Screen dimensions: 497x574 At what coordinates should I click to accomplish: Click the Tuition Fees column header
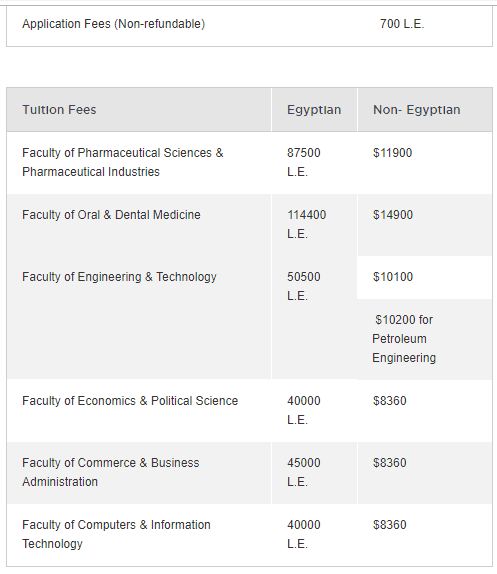(59, 110)
